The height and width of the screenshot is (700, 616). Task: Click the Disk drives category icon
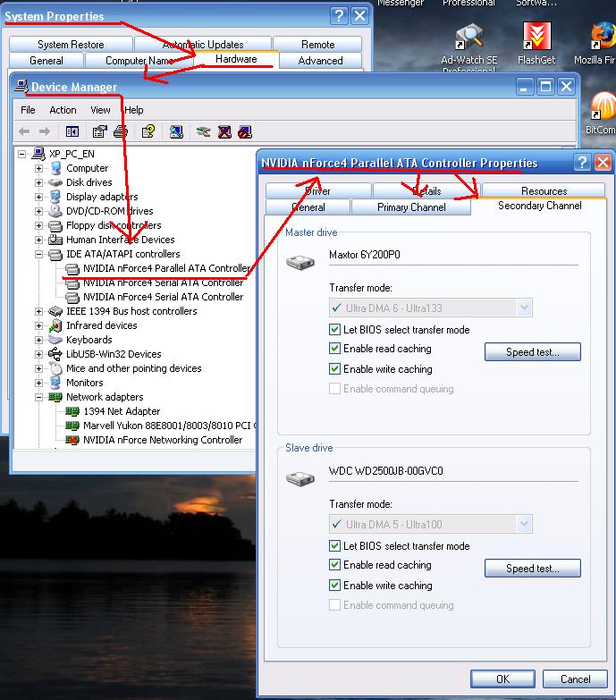point(55,182)
